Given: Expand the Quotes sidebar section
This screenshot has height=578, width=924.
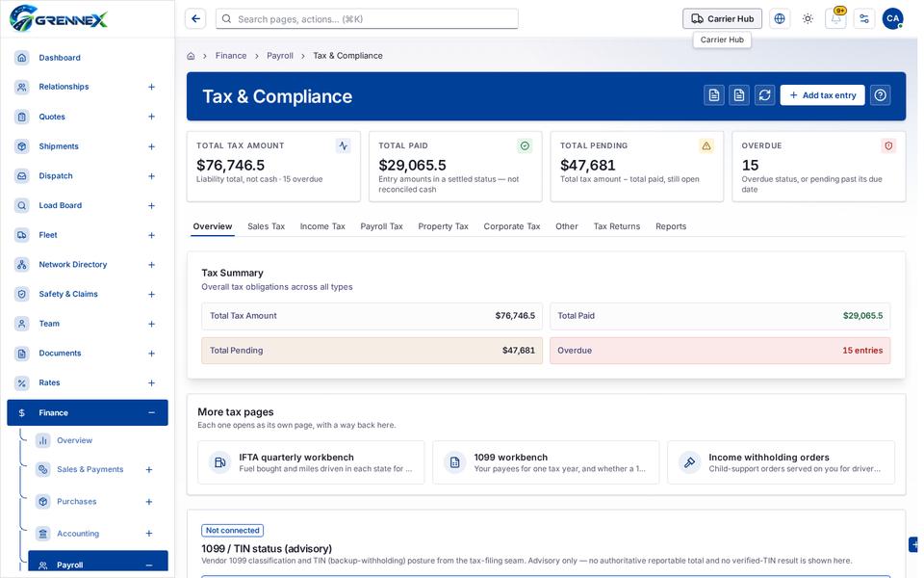Looking at the screenshot, I should click(x=151, y=117).
